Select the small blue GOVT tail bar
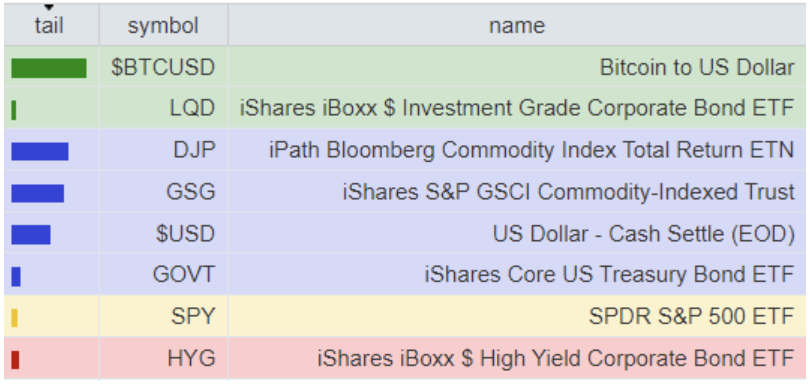Screen dimensions: 810x384 16,277
